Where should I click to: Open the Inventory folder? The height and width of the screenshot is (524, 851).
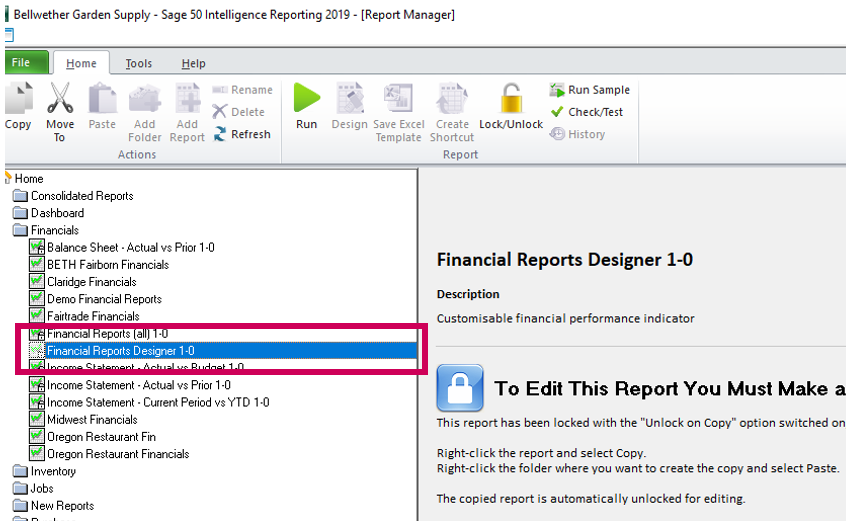pos(53,471)
